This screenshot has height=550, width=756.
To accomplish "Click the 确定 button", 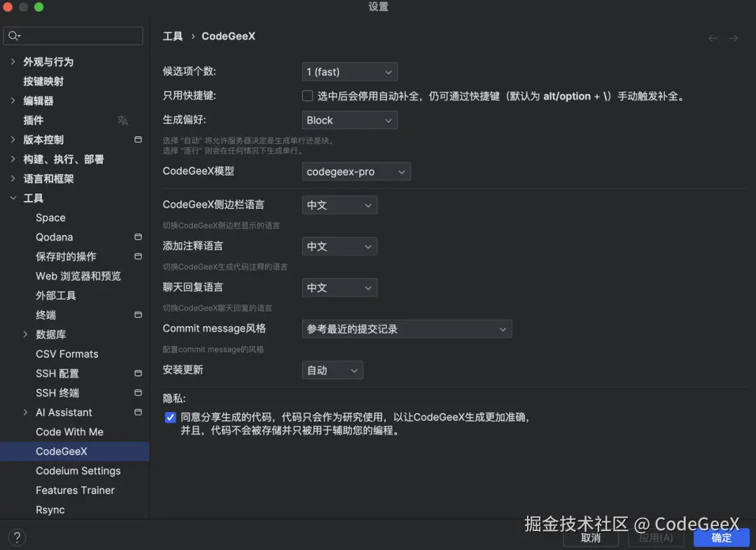I will [x=721, y=537].
